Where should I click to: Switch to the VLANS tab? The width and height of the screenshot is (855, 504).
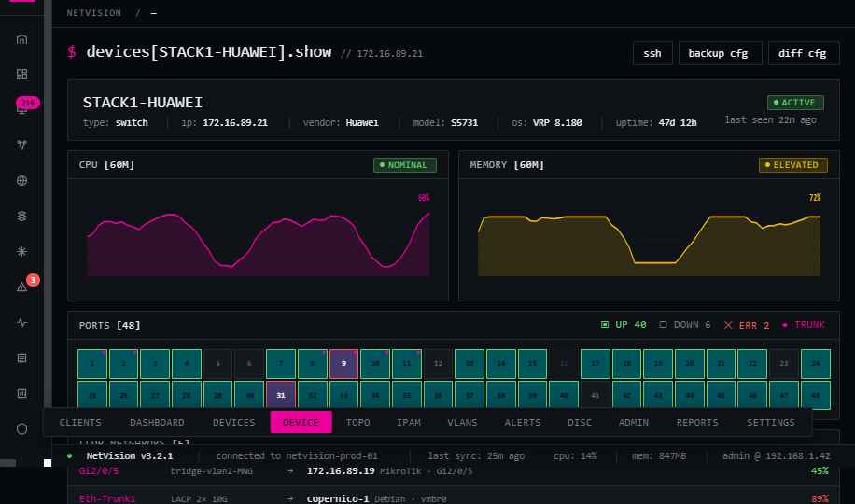(x=462, y=422)
